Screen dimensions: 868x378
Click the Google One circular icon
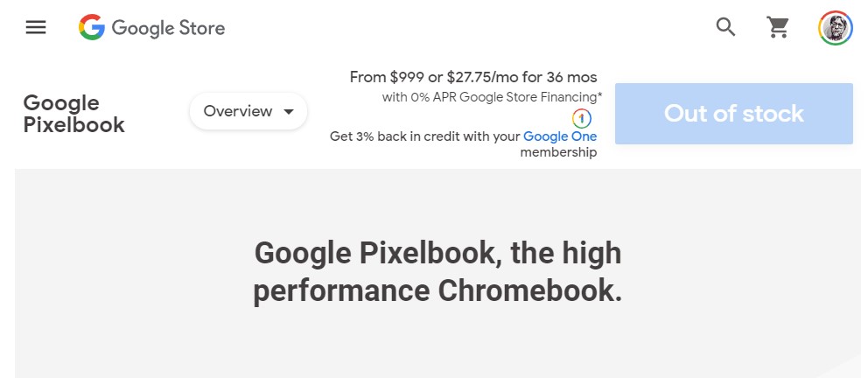(x=582, y=118)
